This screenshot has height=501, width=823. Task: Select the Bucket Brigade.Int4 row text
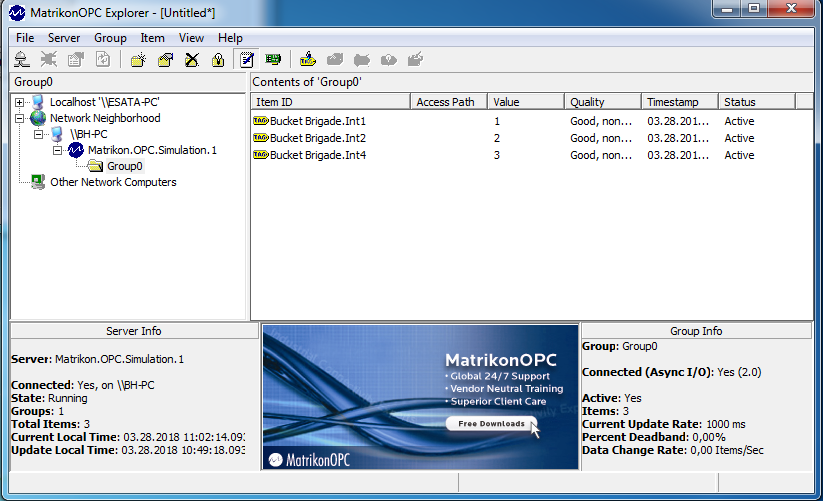tap(318, 155)
